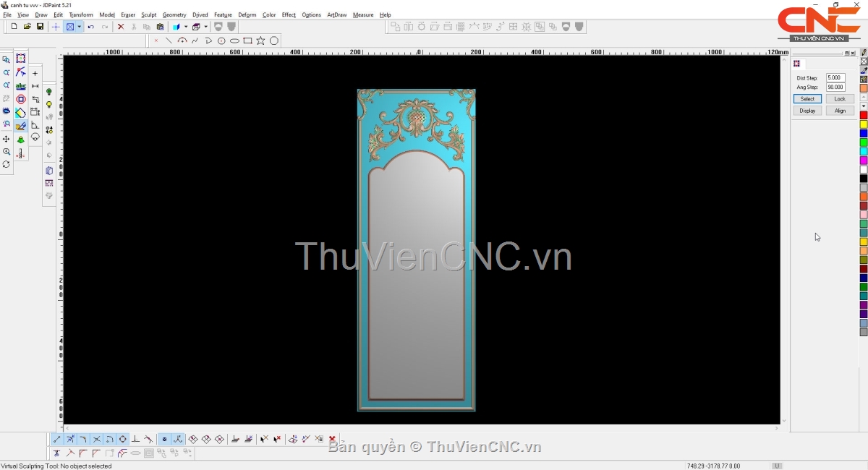Screen dimensions: 868x470
Task: Open dropdown arrow beside boxed X icon
Action: [79, 27]
